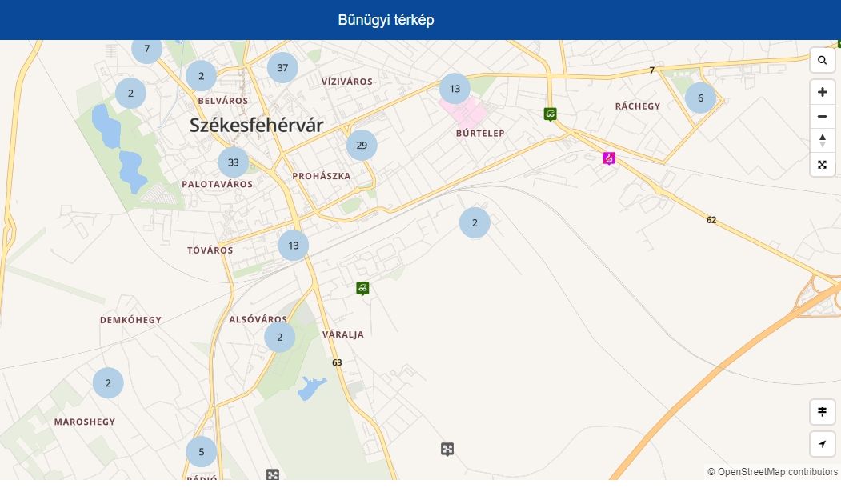Reset map bearing with compass arrow
Viewport: 841px width, 504px height.
coord(822,141)
